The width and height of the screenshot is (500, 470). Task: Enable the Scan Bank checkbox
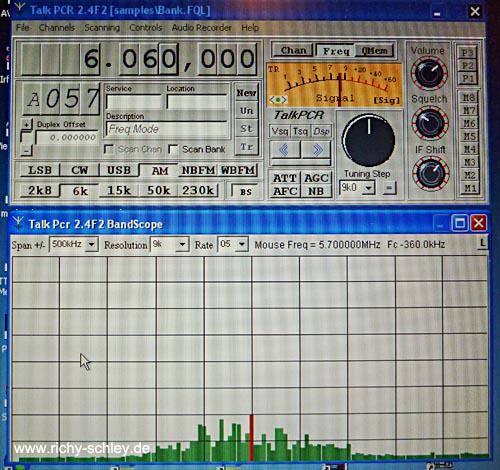(173, 149)
